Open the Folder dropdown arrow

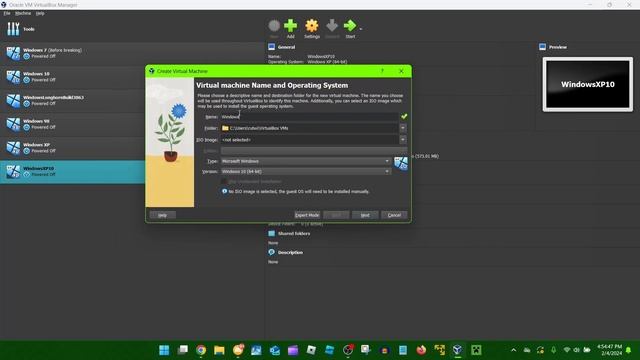tap(403, 128)
